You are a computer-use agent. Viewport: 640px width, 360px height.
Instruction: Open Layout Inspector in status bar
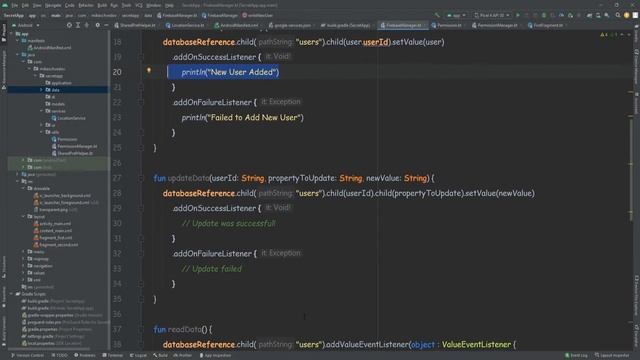pos(612,356)
